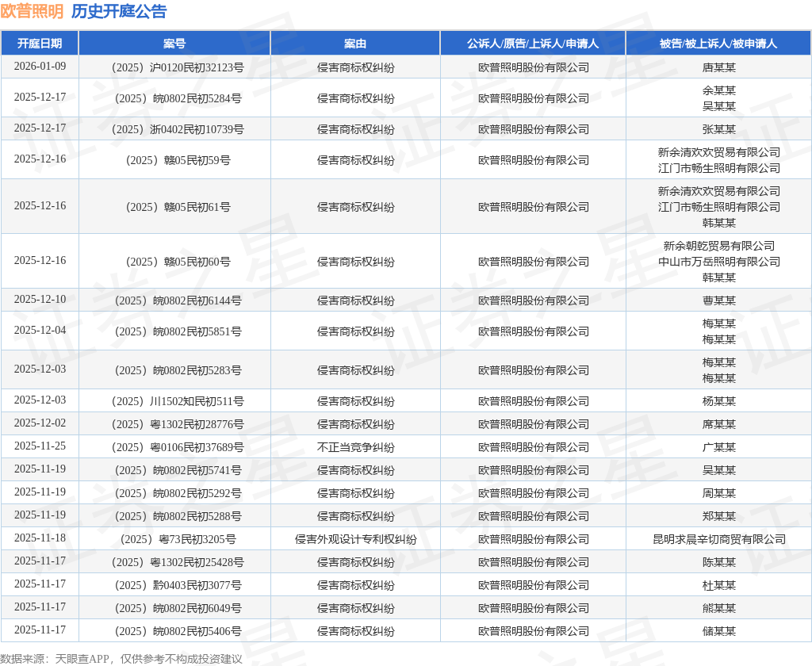Select defendant cell 周某某
The height and width of the screenshot is (666, 812).
pyautogui.click(x=718, y=493)
